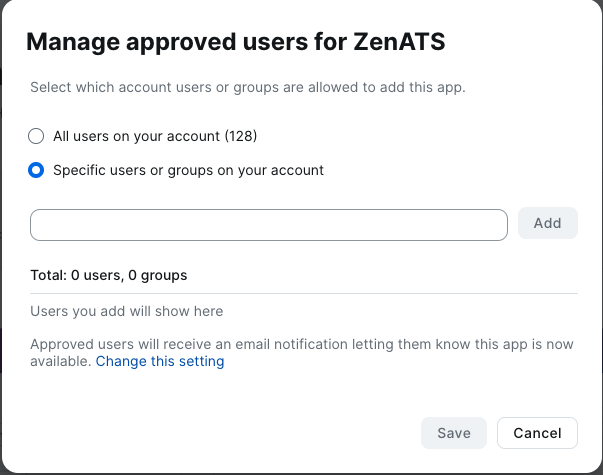Focus the user or group search field
Viewport: 603px width, 475px height.
(x=269, y=224)
